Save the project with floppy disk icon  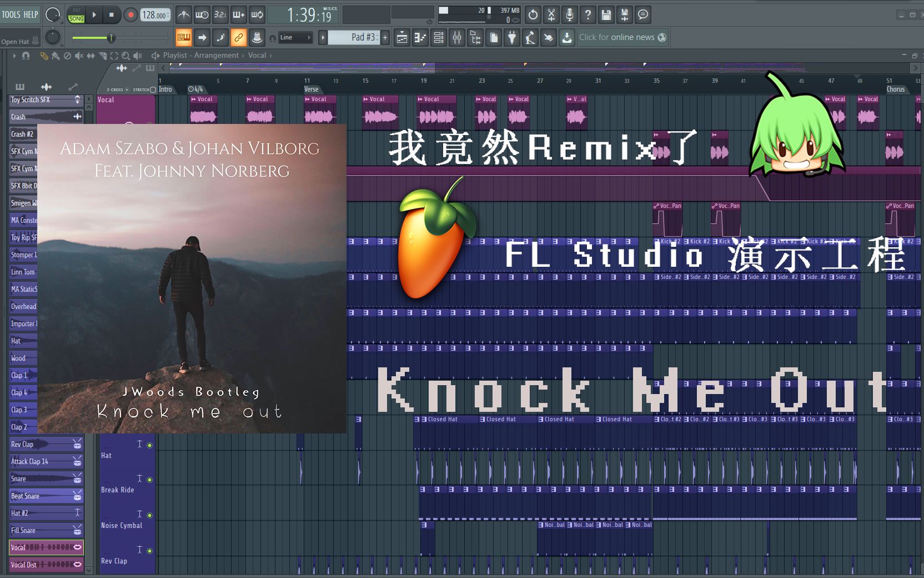coord(606,15)
